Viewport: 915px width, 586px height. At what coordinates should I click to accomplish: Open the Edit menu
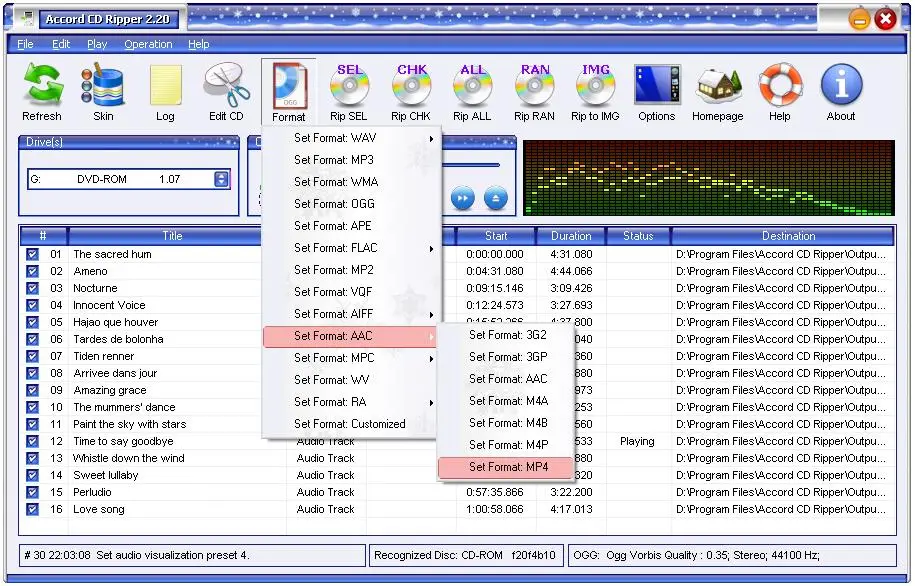click(x=61, y=44)
